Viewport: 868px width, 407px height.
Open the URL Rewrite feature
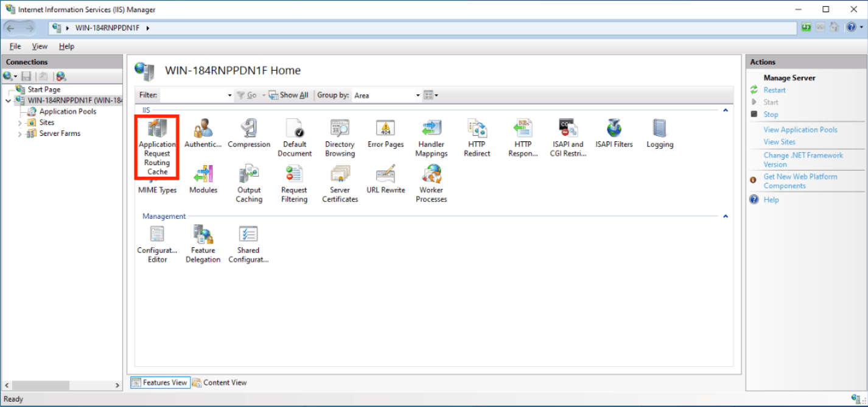coord(386,180)
